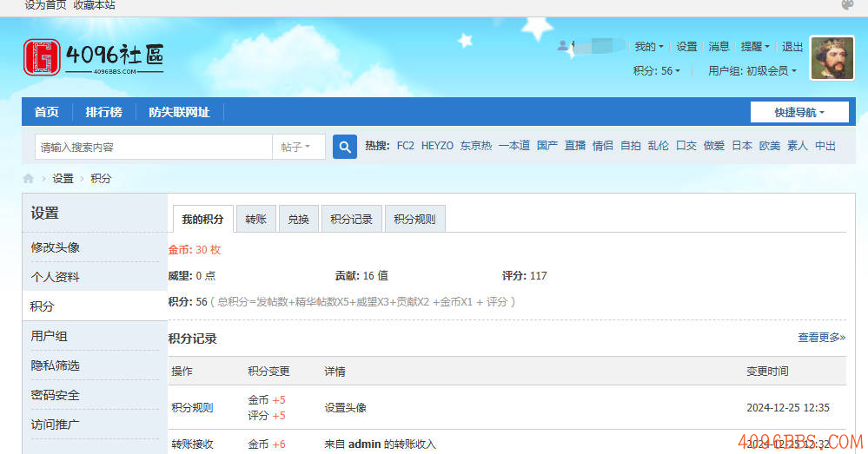Click the 4096 community logo
The width and height of the screenshot is (868, 454).
[x=93, y=57]
